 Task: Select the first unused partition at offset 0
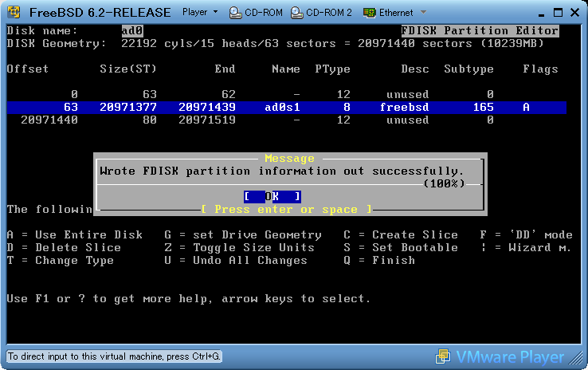[x=287, y=94]
